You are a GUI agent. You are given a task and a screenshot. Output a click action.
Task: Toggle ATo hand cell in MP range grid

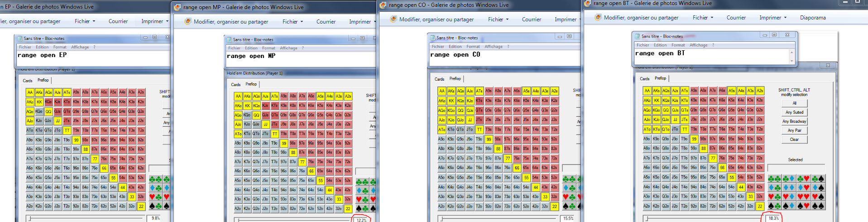click(238, 134)
